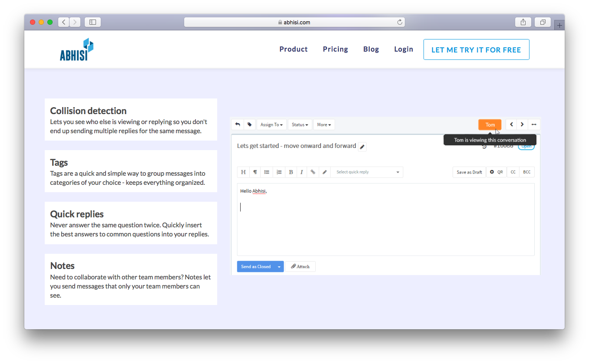This screenshot has width=589, height=364.
Task: Click the orange Tom viewer button
Action: pos(490,125)
